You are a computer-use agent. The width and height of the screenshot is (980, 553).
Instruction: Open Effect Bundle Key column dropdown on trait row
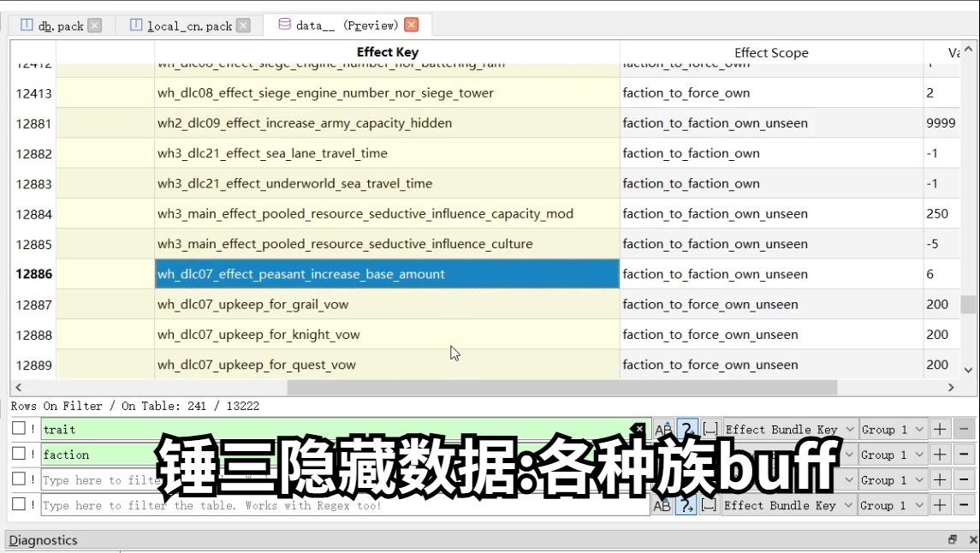tap(789, 429)
